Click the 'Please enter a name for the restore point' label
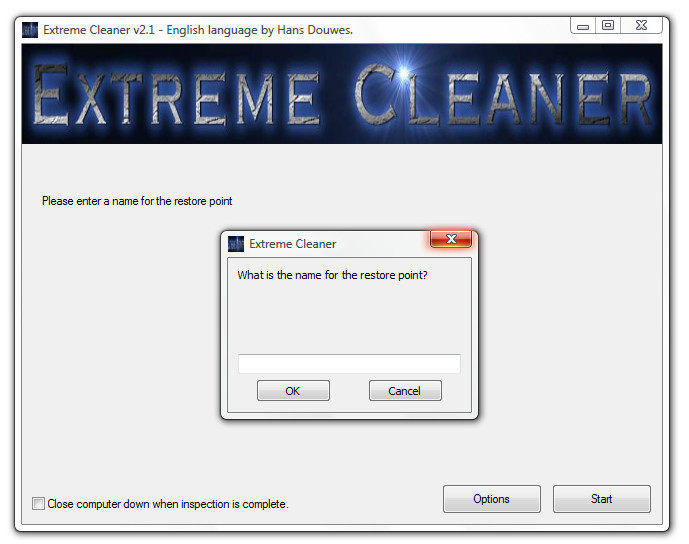 (137, 201)
